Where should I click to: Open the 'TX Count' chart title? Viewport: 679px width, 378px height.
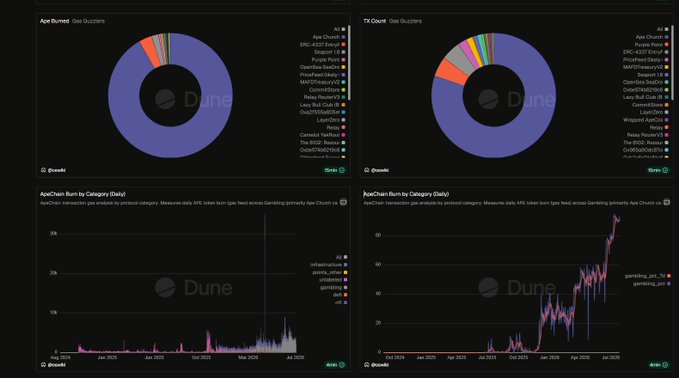375,21
